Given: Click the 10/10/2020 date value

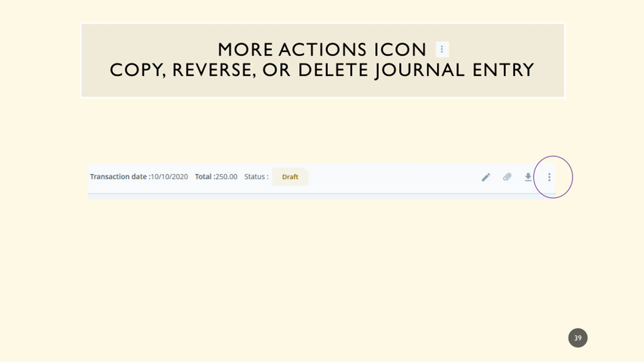Looking at the screenshot, I should [x=169, y=177].
